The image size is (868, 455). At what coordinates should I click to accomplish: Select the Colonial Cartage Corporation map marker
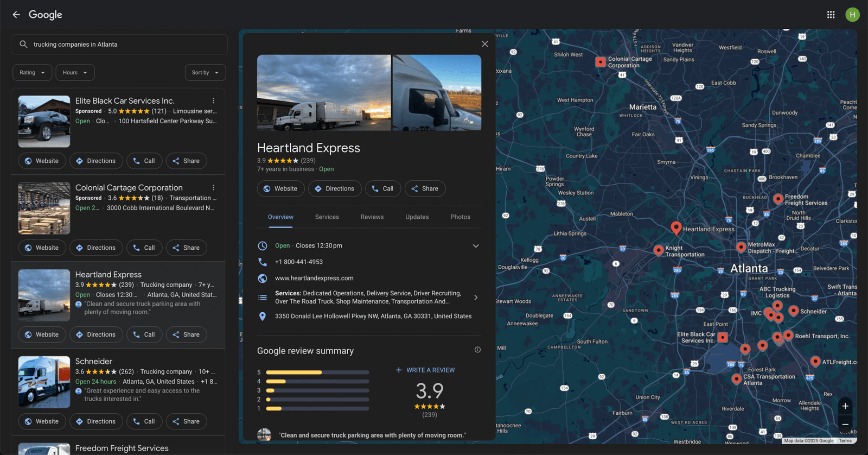601,62
